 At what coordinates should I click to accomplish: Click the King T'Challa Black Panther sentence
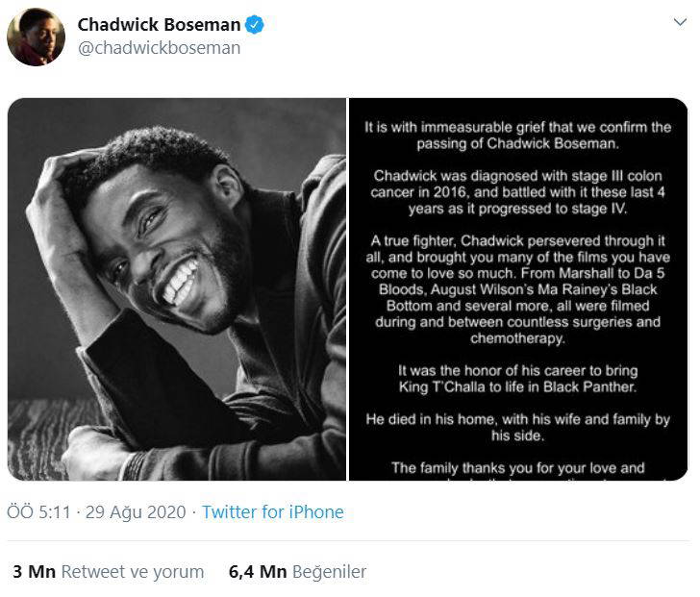coord(517,378)
